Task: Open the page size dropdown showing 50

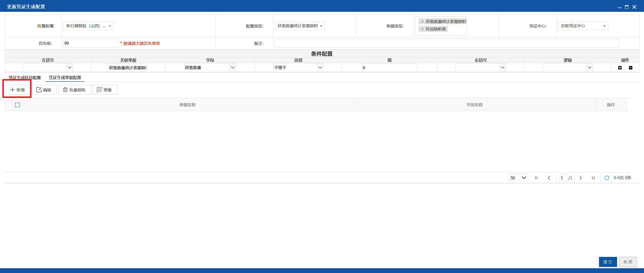Action: pyautogui.click(x=518, y=178)
